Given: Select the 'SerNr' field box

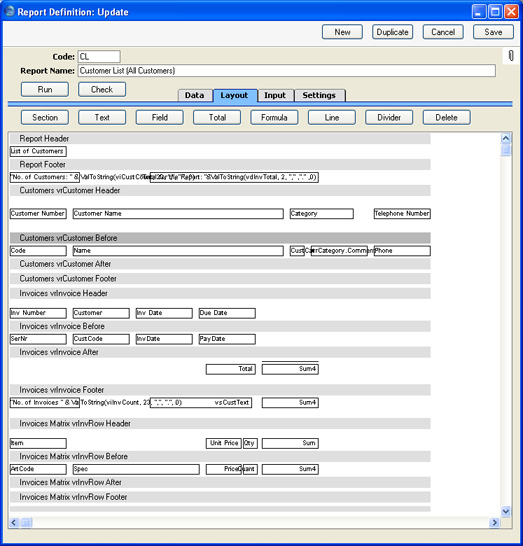Looking at the screenshot, I should [x=38, y=339].
